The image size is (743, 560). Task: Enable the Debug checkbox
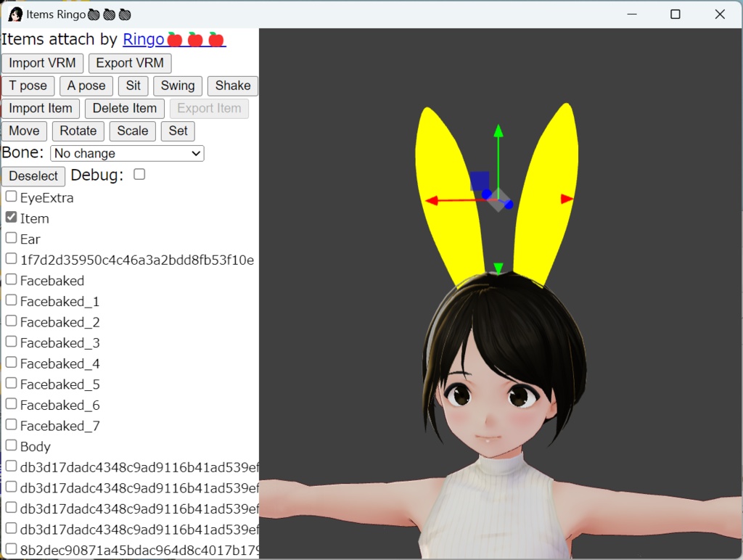pyautogui.click(x=138, y=174)
